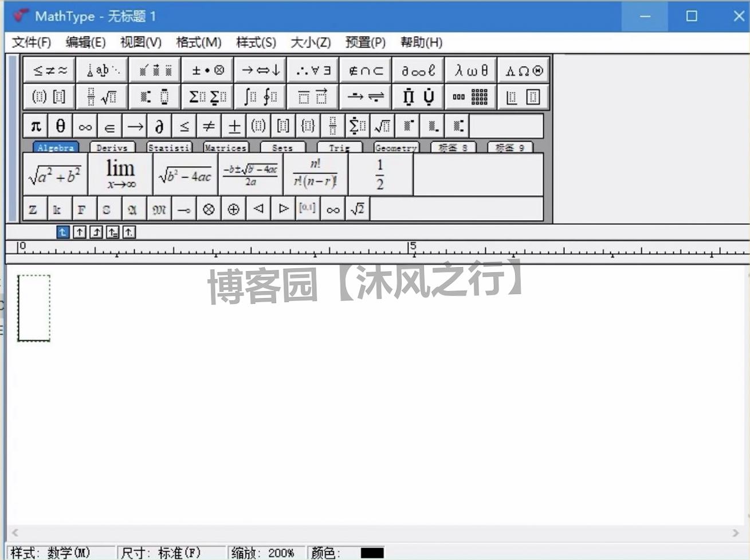Switch to the 标签 9 tab

[509, 147]
